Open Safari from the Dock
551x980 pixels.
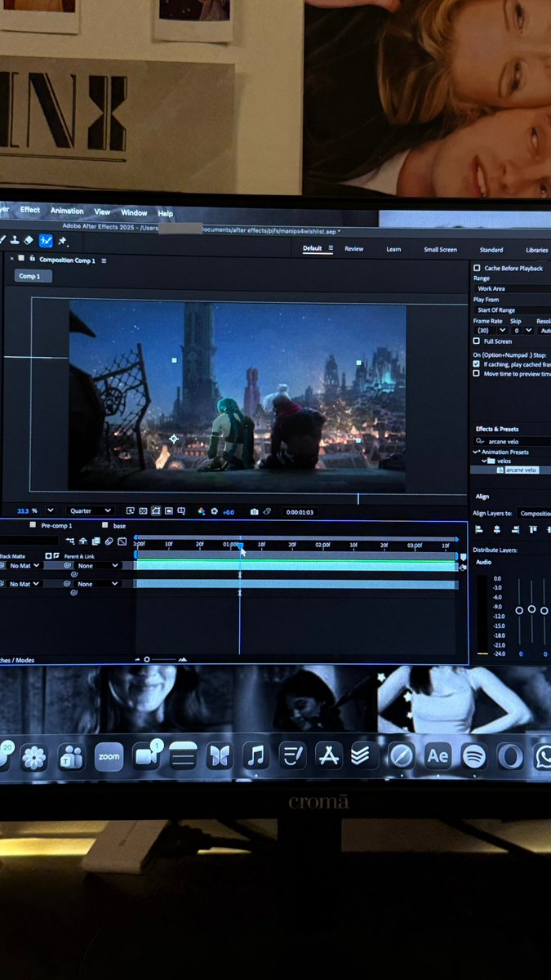[x=401, y=756]
